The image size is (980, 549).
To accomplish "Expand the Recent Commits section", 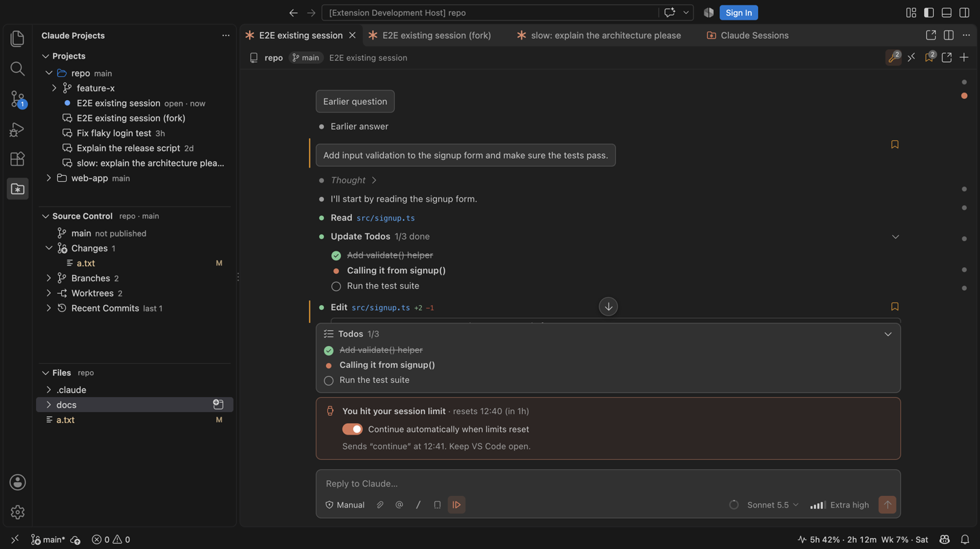I will pyautogui.click(x=49, y=308).
